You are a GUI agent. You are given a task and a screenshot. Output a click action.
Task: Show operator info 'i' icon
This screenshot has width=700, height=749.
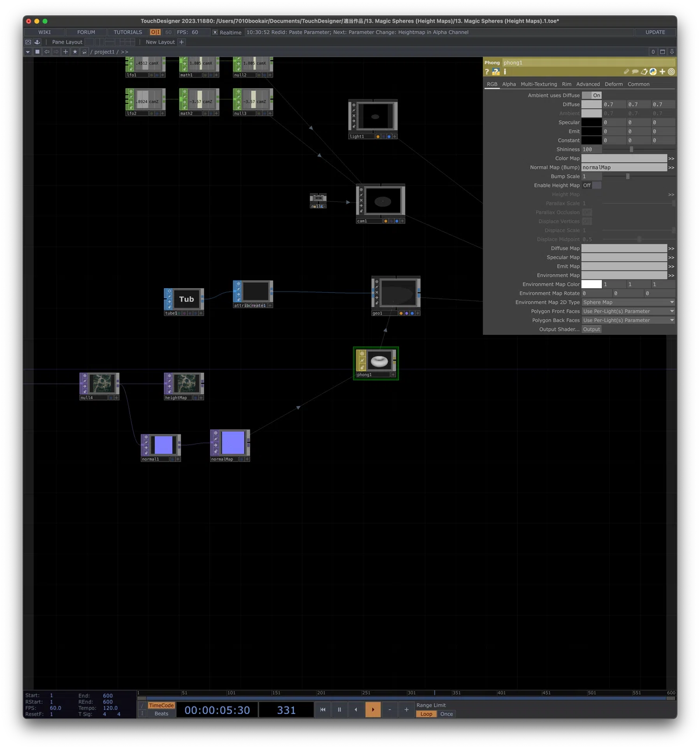tap(505, 72)
